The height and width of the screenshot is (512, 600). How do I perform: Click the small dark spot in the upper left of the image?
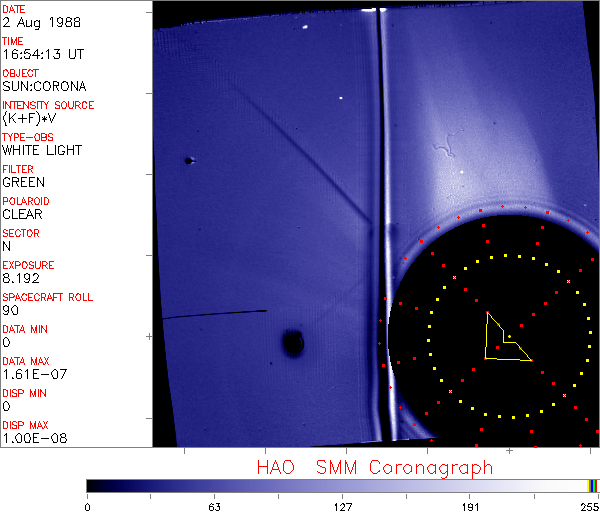[188, 159]
